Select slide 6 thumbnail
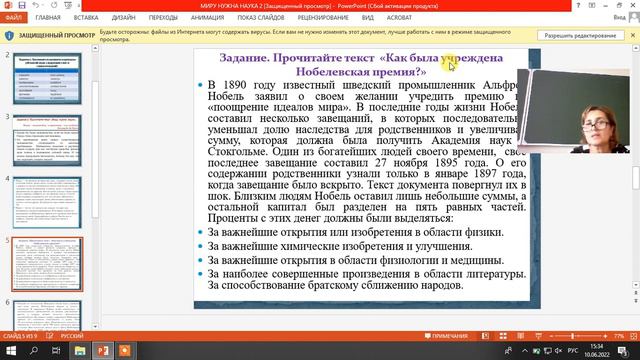The height and width of the screenshot is (360, 640). (x=47, y=316)
